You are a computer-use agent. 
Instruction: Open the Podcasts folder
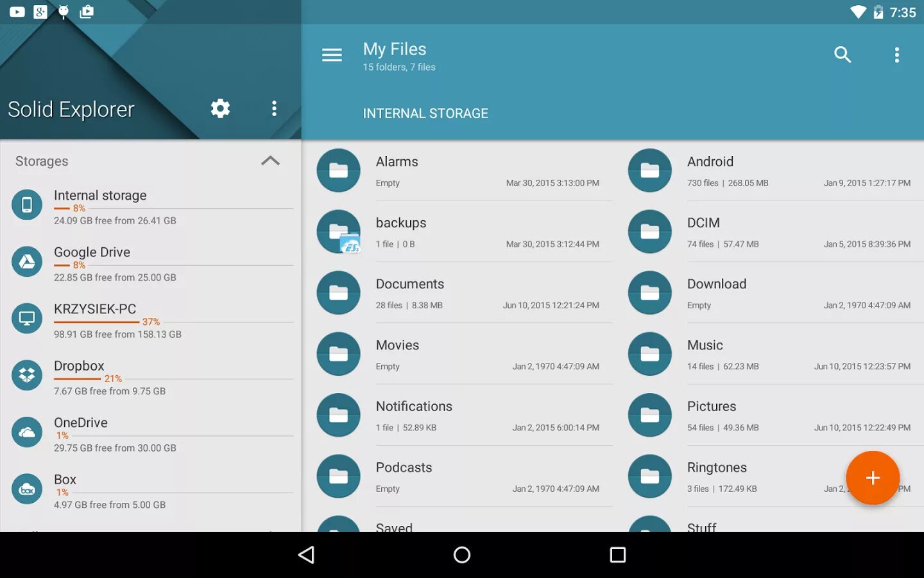coord(458,476)
